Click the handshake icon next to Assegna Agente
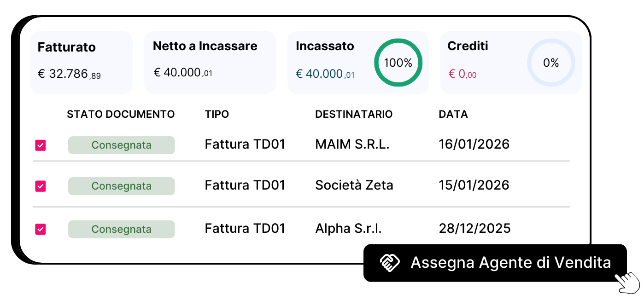Image resolution: width=644 pixels, height=306 pixels. [x=388, y=262]
